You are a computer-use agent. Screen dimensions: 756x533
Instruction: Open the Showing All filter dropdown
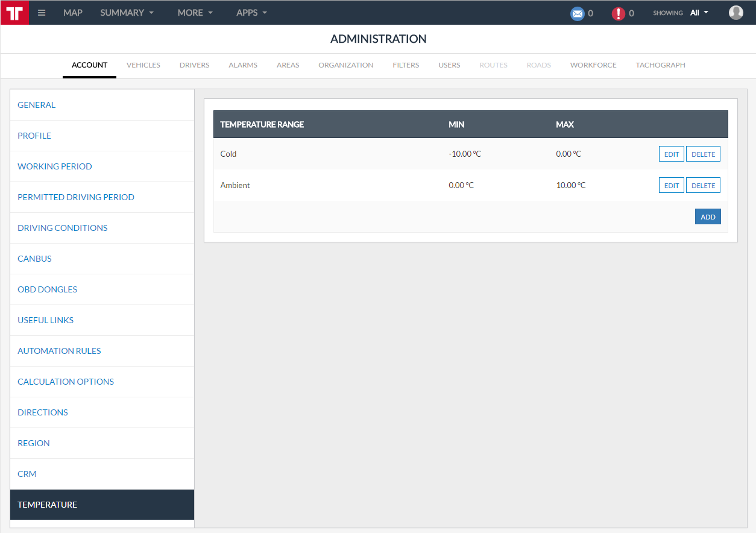pos(699,13)
